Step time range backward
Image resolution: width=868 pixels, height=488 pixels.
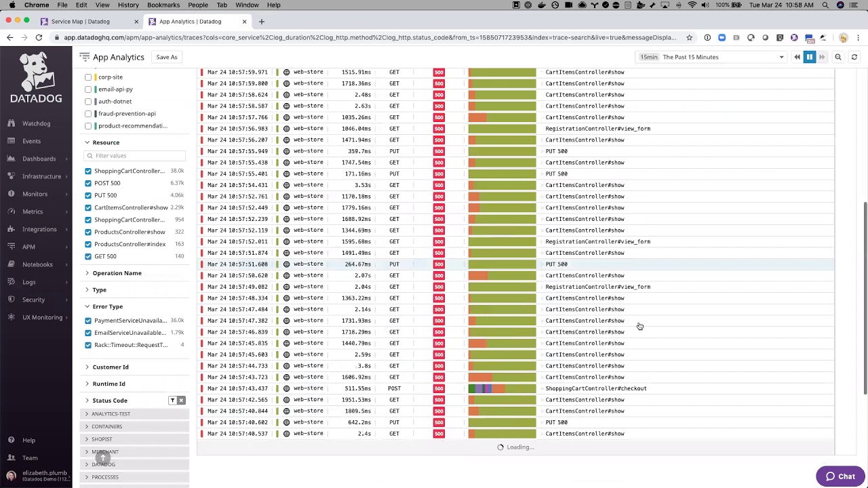coord(797,57)
